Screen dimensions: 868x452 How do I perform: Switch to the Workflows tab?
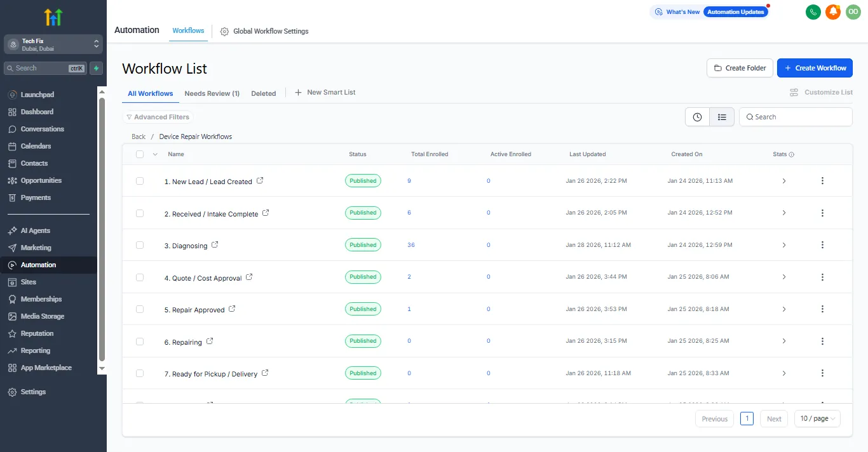tap(188, 30)
